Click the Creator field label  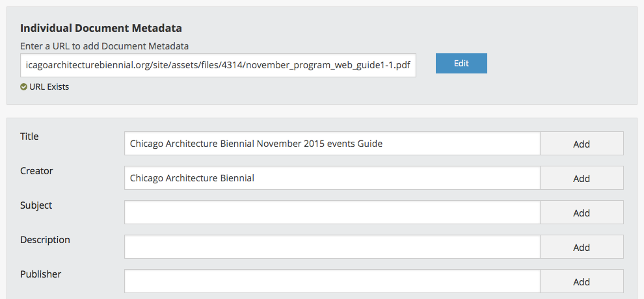36,171
